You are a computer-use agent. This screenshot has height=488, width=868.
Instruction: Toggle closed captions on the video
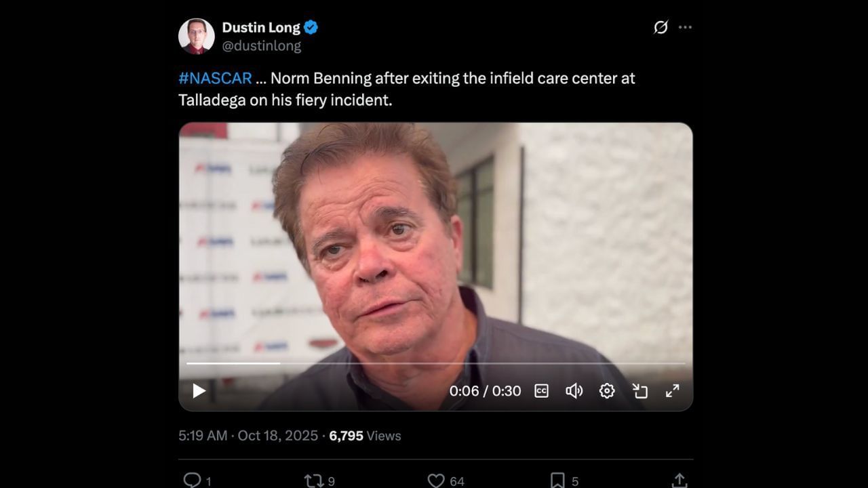(541, 391)
